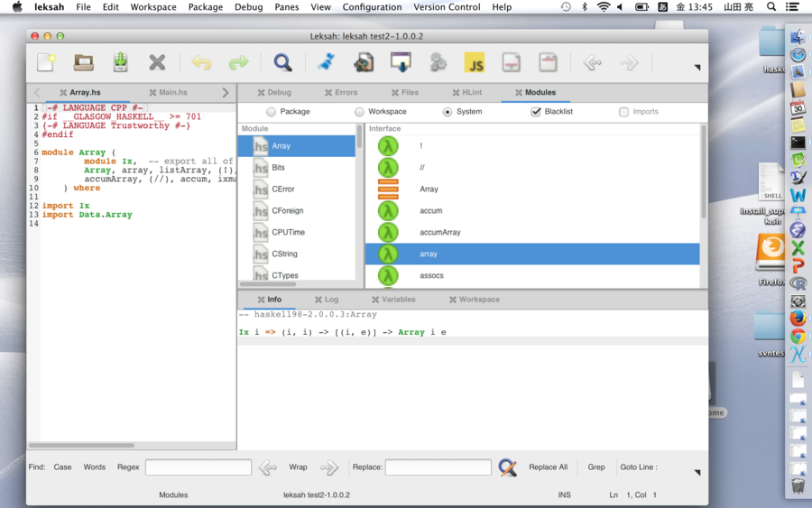Image resolution: width=812 pixels, height=508 pixels.
Task: Open the Panes menu
Action: click(x=286, y=6)
